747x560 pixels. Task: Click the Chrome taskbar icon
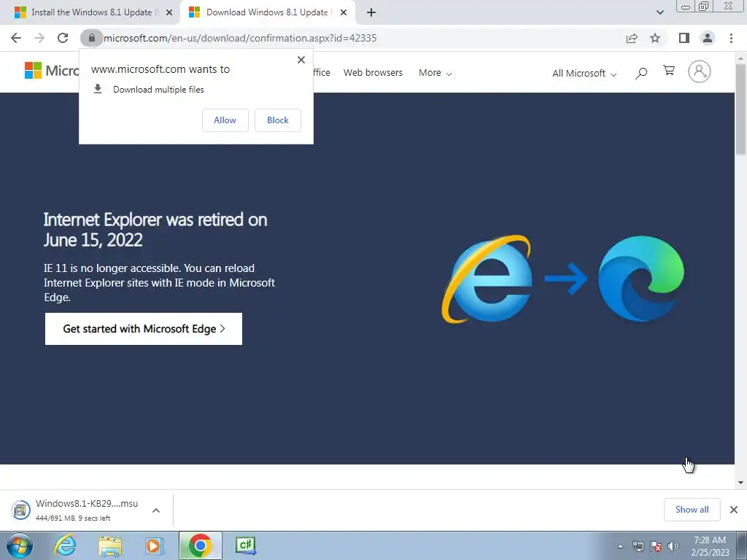pos(200,545)
